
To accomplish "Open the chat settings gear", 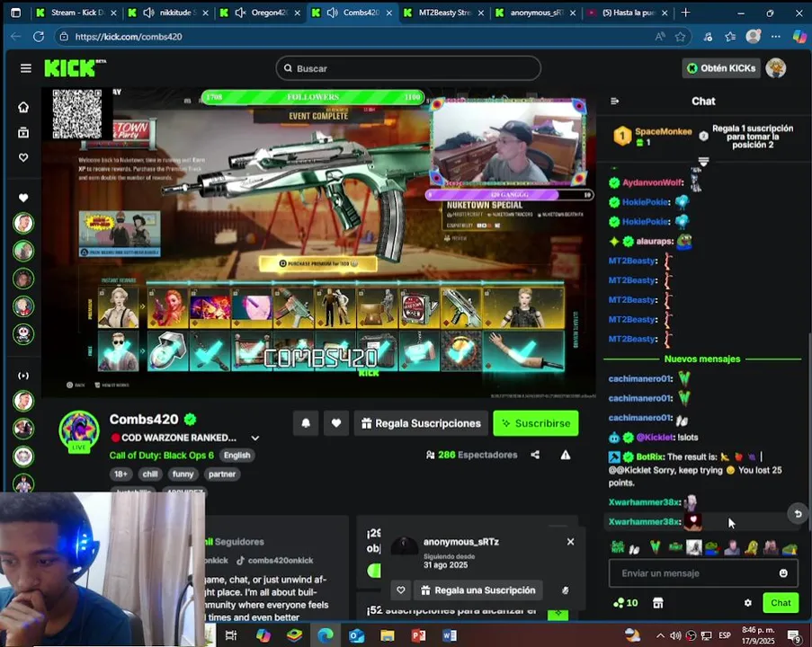I will (x=748, y=602).
